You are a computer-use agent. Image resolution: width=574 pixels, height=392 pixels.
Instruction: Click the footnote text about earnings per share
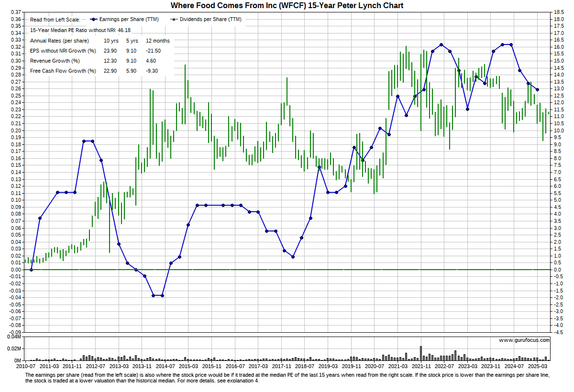coord(287,378)
